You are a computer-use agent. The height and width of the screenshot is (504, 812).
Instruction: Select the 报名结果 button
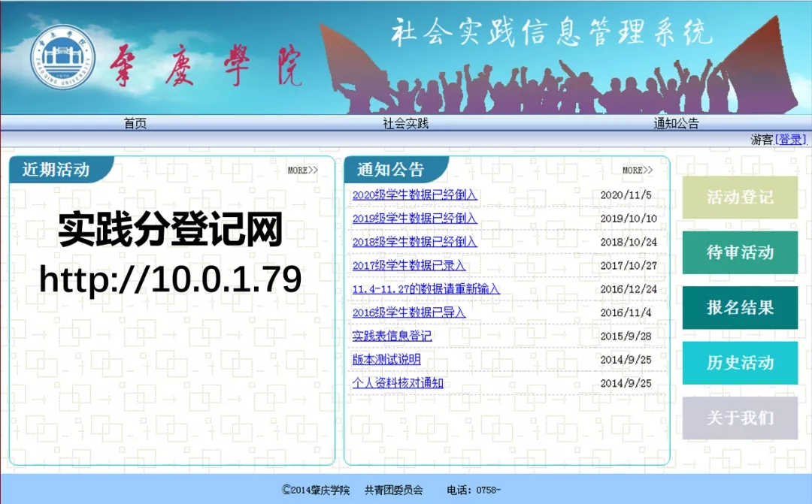(x=740, y=307)
